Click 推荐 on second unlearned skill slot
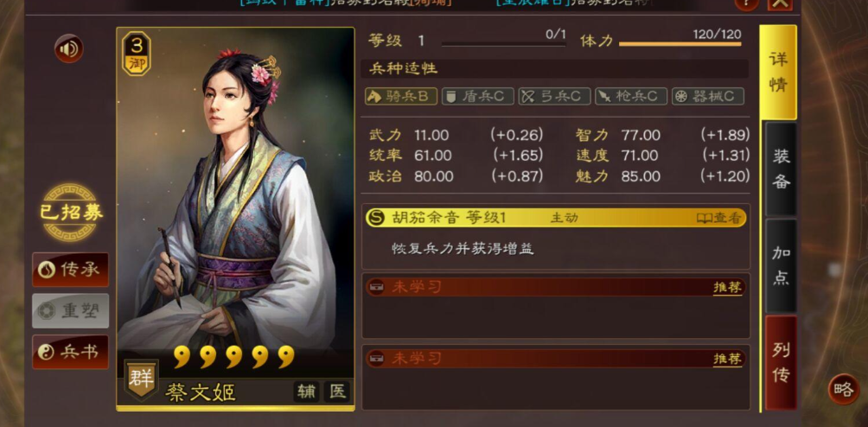The image size is (868, 427). [727, 360]
